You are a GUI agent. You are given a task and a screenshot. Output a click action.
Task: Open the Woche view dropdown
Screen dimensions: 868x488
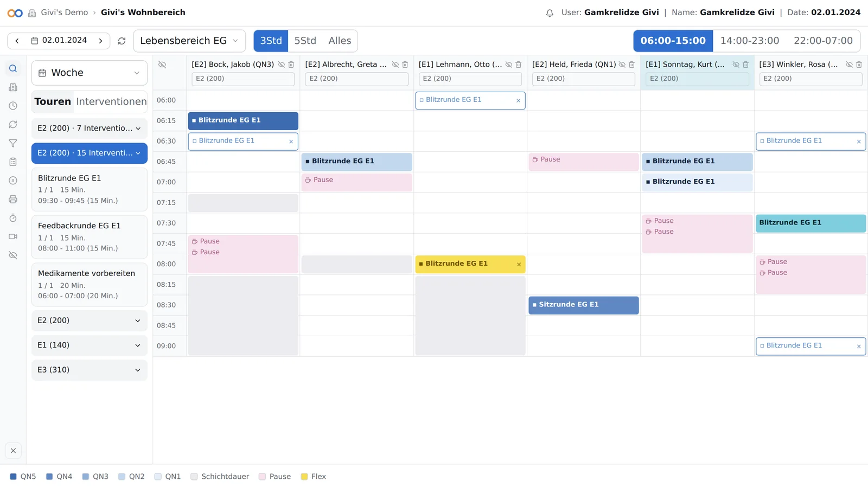pyautogui.click(x=90, y=73)
